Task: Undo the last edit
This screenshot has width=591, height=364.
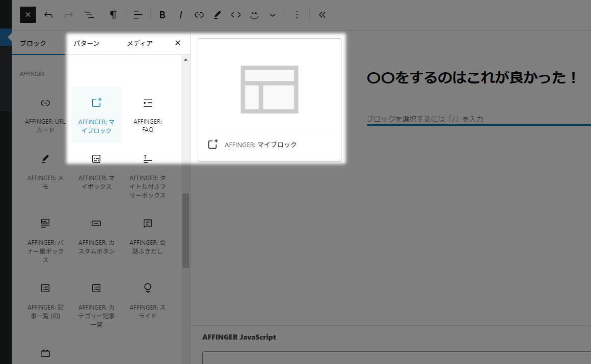Action: tap(48, 15)
